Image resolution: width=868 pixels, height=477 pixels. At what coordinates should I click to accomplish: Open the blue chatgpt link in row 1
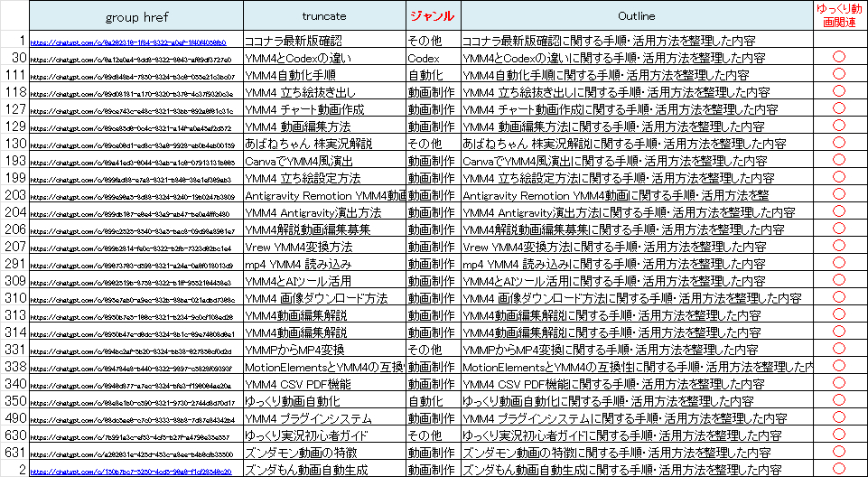127,42
